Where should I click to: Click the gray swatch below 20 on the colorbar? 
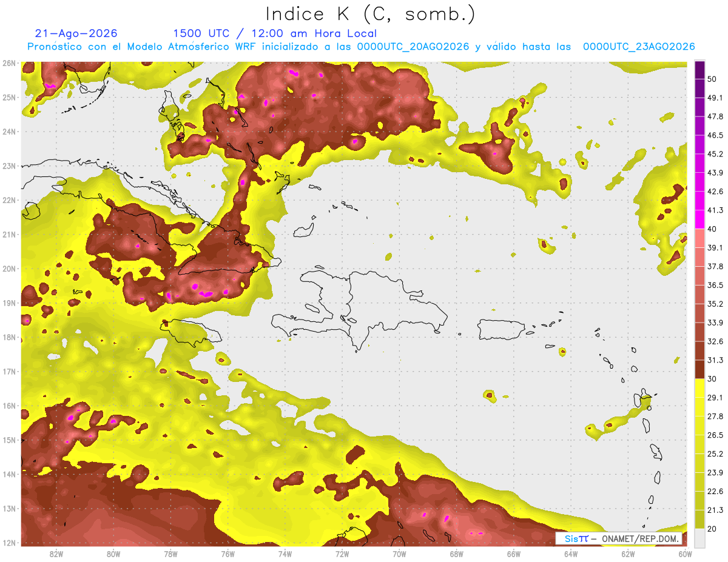pyautogui.click(x=700, y=538)
